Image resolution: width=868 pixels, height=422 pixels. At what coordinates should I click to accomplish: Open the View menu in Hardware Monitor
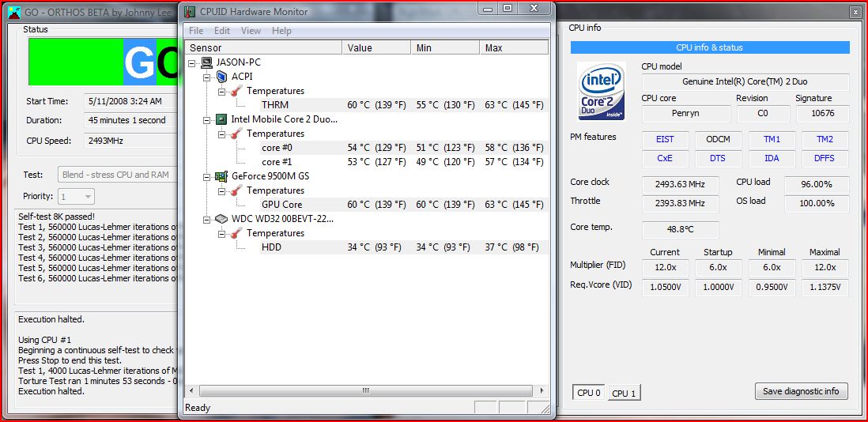[251, 31]
